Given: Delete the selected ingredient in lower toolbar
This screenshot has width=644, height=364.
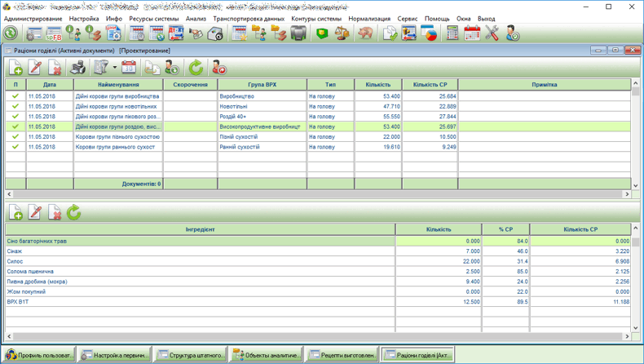Looking at the screenshot, I should (54, 213).
